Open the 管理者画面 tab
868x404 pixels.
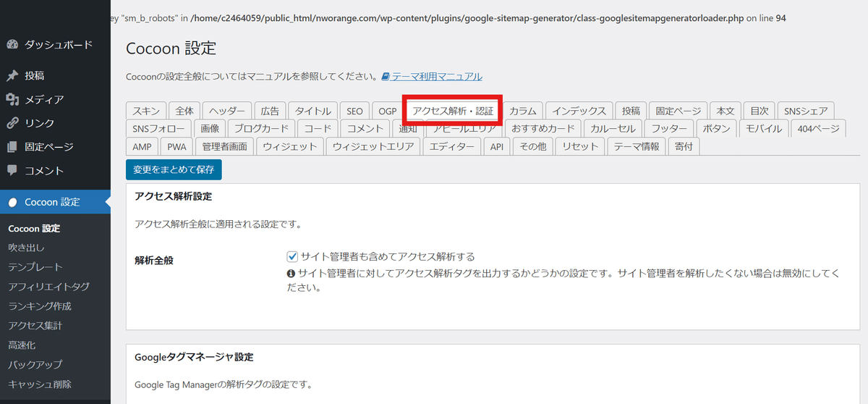pos(225,146)
